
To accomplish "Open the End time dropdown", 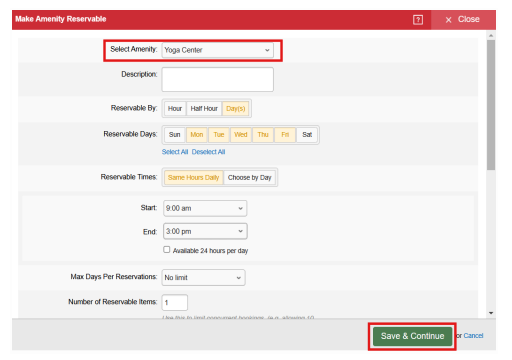I will [205, 231].
